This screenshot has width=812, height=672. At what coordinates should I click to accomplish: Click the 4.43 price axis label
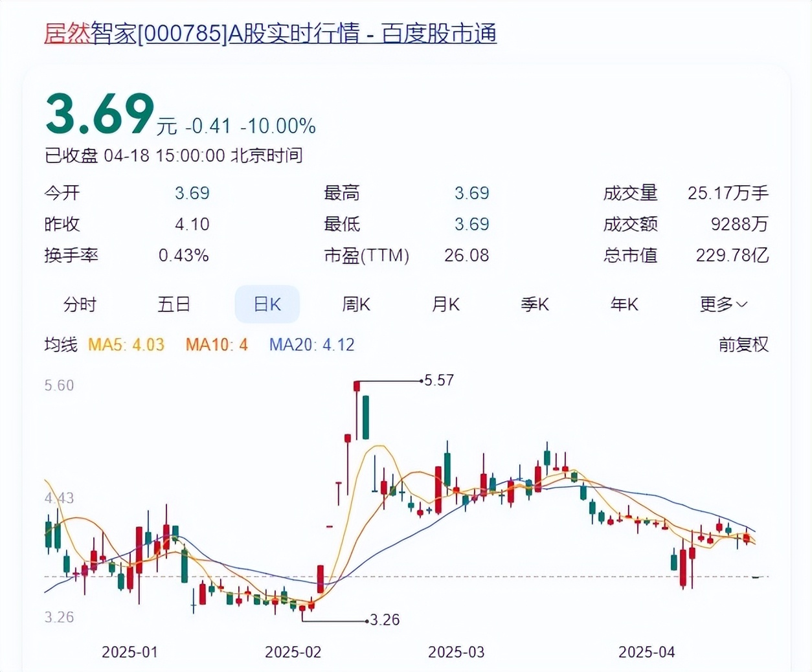coord(59,498)
